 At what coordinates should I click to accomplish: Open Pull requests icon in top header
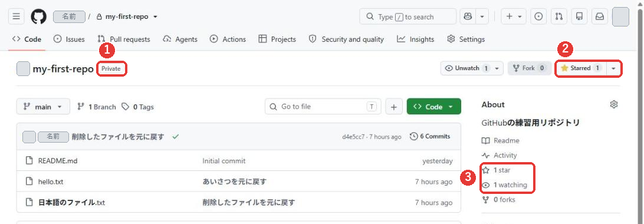coord(559,17)
